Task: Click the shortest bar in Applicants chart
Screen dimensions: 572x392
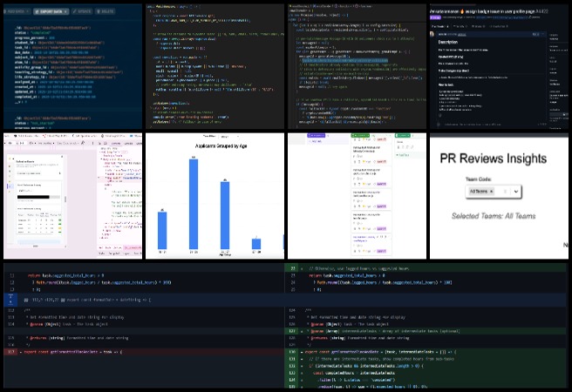Action: (256, 243)
